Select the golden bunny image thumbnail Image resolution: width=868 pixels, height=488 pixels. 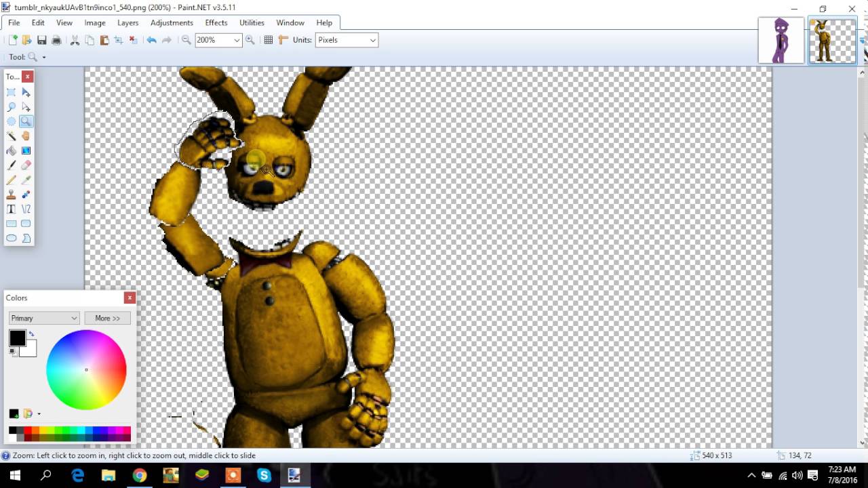coord(833,41)
